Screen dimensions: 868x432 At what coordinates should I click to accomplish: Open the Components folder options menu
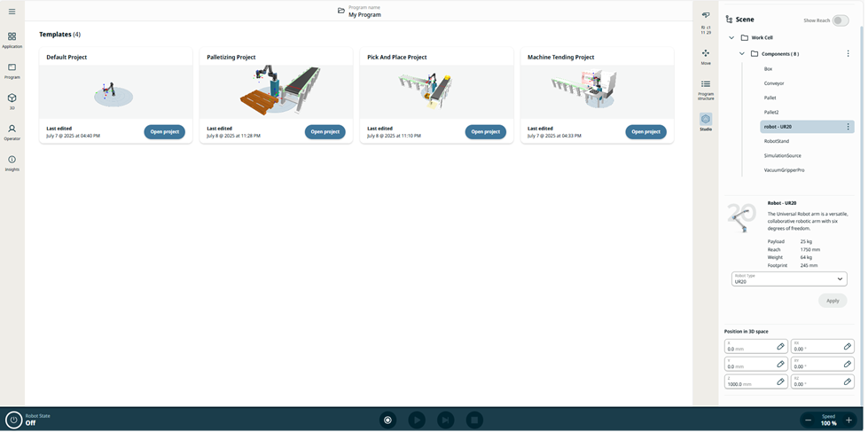pyautogui.click(x=848, y=54)
